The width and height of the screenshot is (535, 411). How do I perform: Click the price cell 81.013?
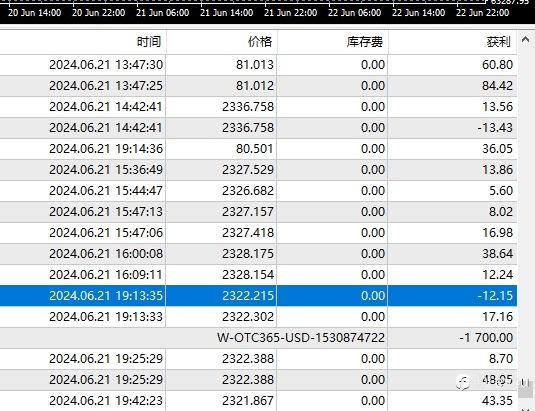click(x=255, y=64)
